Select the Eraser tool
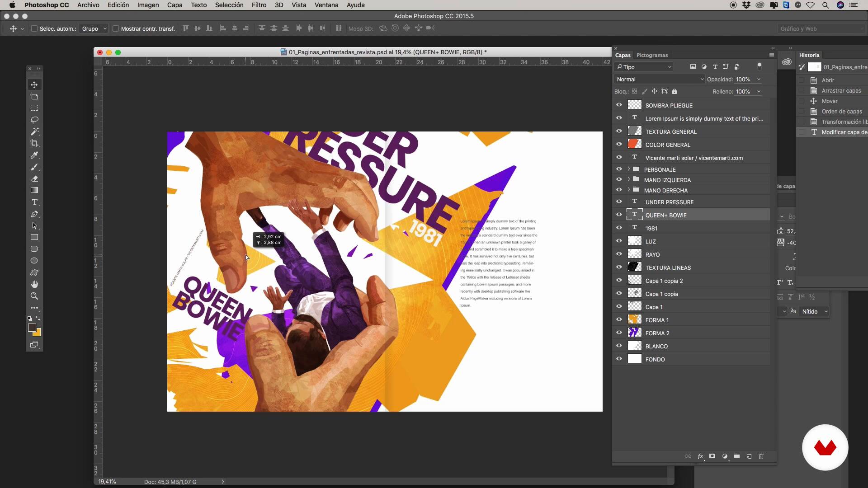This screenshot has width=868, height=488. tap(34, 178)
